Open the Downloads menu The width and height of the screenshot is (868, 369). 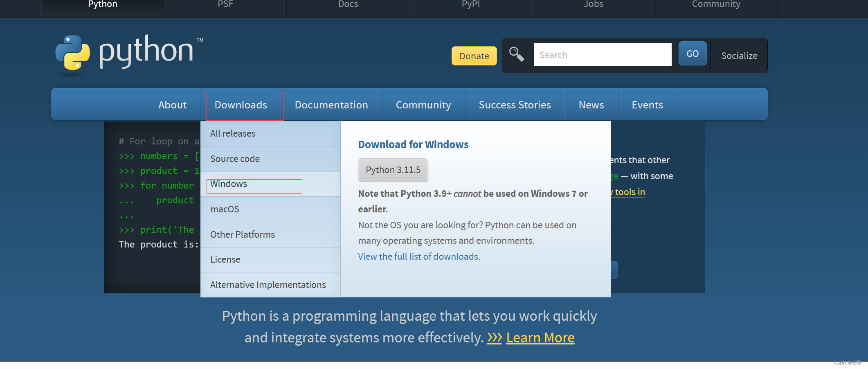241,105
